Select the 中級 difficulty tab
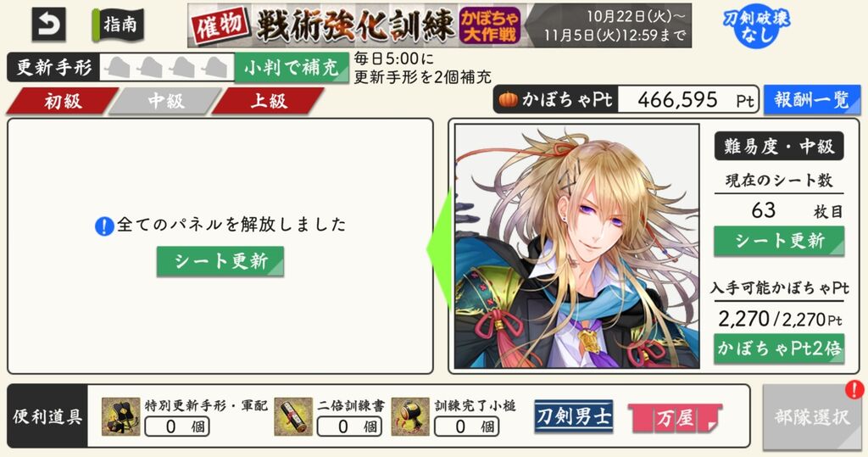Viewport: 868px width, 457px height. [165, 101]
